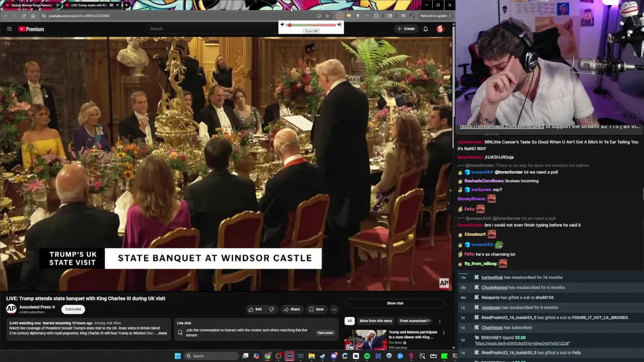Open Spotify from the taskbar
The image size is (644, 362).
tap(367, 356)
